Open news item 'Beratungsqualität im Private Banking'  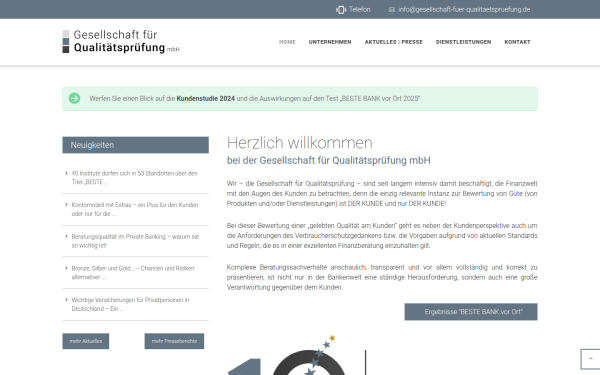tap(135, 241)
